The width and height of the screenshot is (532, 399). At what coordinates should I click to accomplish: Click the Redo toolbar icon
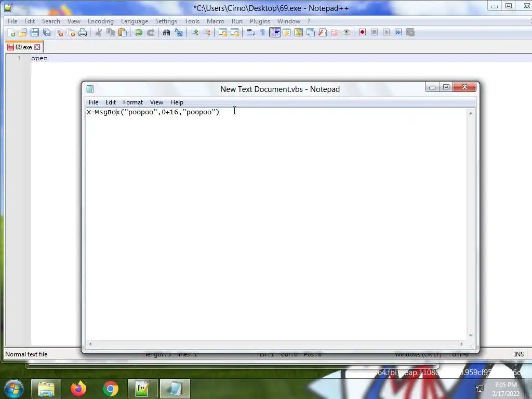point(151,33)
